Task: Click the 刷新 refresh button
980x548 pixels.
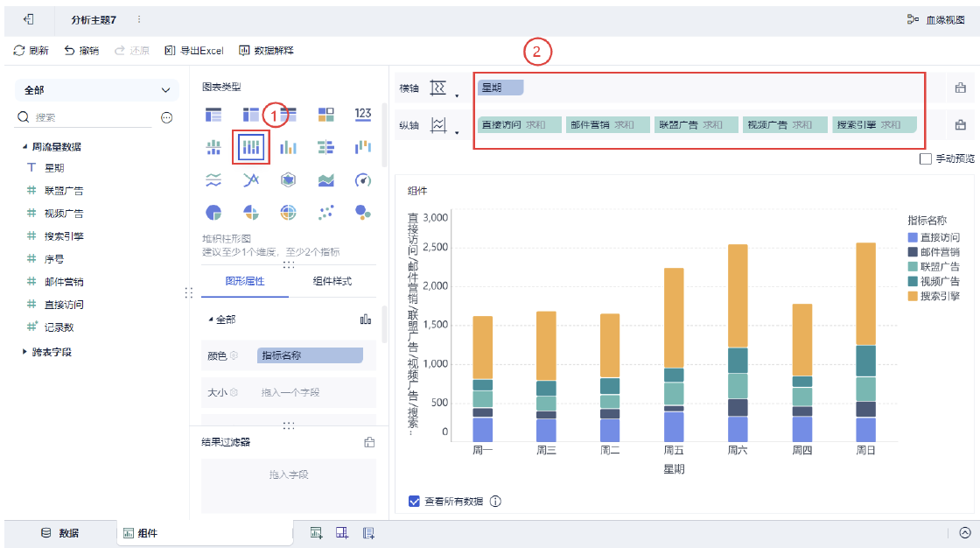Action: pyautogui.click(x=31, y=51)
